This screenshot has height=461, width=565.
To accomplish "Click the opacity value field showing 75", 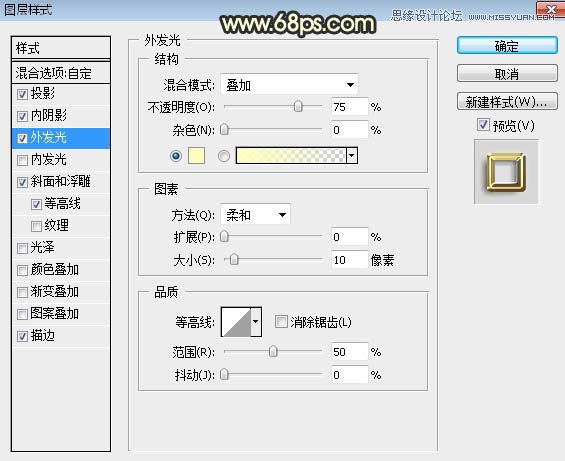I will pos(350,107).
